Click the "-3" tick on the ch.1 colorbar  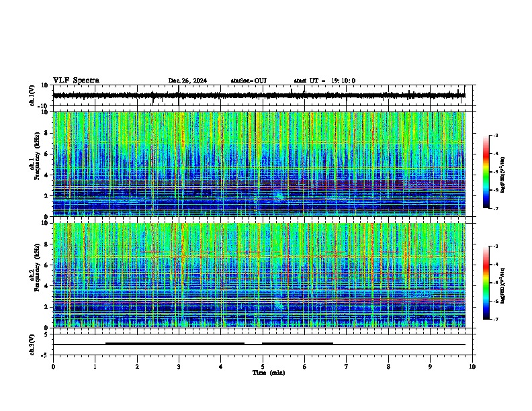point(496,136)
